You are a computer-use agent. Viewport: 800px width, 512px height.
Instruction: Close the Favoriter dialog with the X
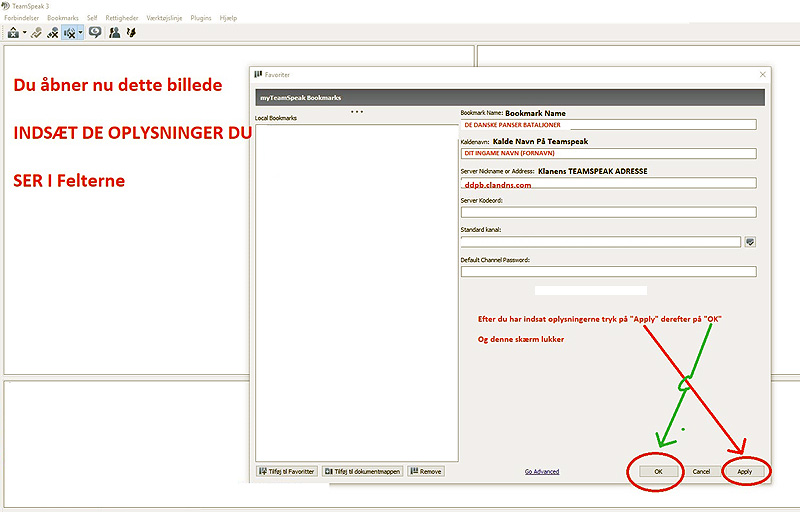(763, 74)
